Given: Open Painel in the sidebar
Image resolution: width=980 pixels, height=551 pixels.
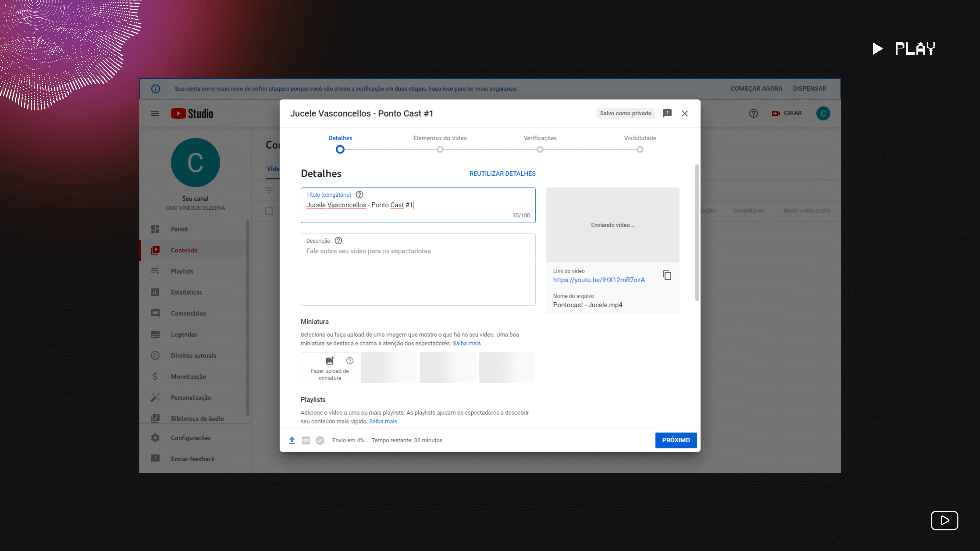Looking at the screenshot, I should pyautogui.click(x=192, y=229).
